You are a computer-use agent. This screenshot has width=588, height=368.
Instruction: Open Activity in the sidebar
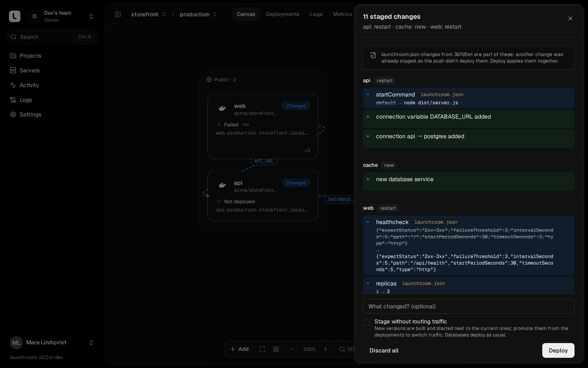tap(52, 85)
